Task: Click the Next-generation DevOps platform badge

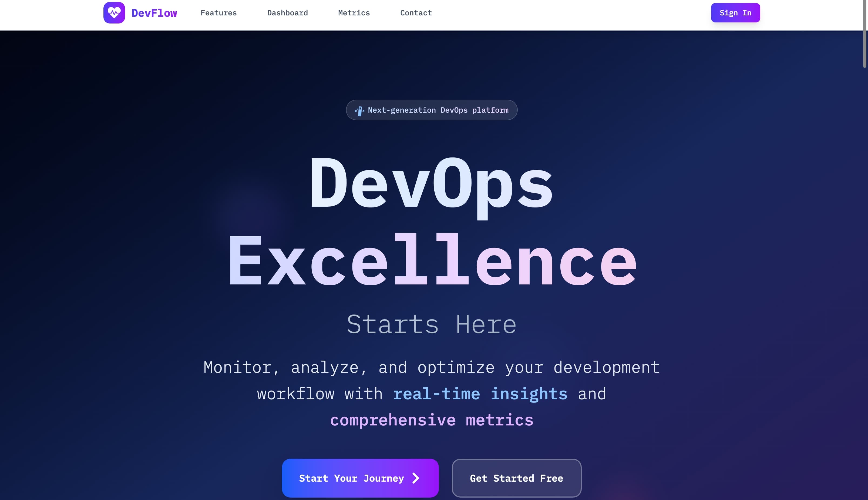Action: click(431, 110)
